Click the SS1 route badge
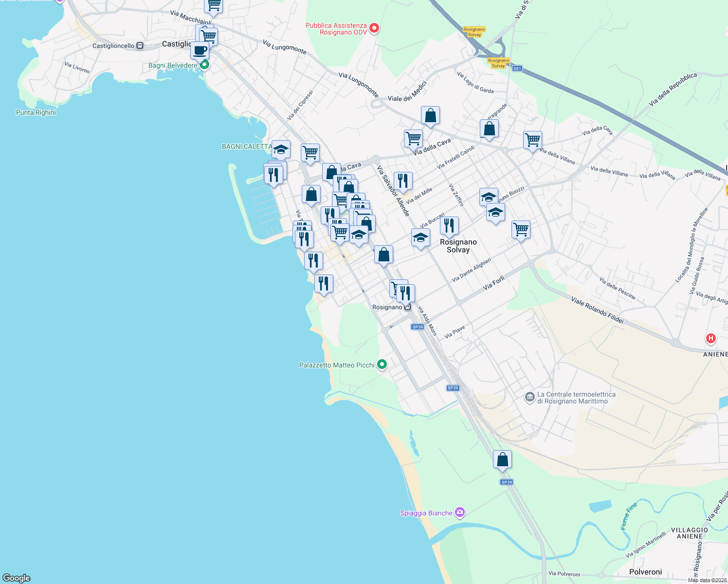Screen dimensions: 728x584 517,68
